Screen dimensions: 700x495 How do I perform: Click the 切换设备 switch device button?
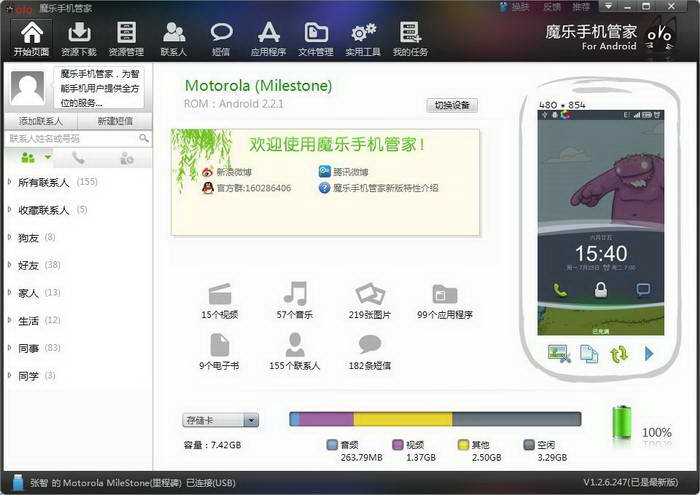click(x=451, y=105)
